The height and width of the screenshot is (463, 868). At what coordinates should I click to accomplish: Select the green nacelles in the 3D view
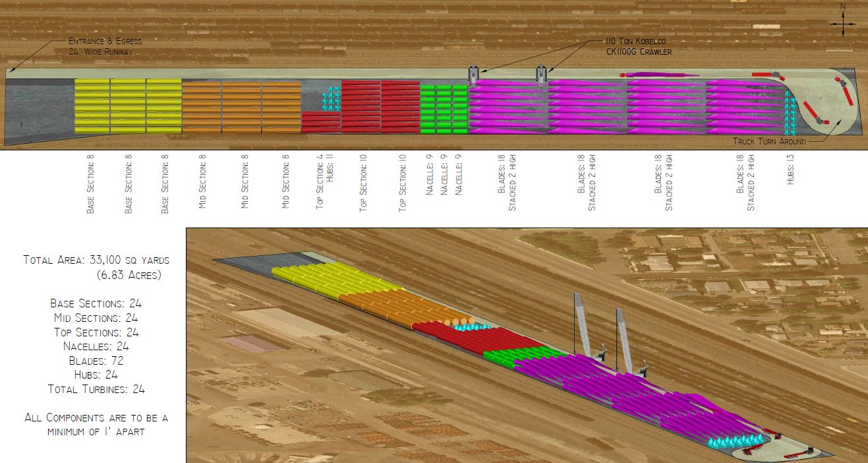point(521,355)
